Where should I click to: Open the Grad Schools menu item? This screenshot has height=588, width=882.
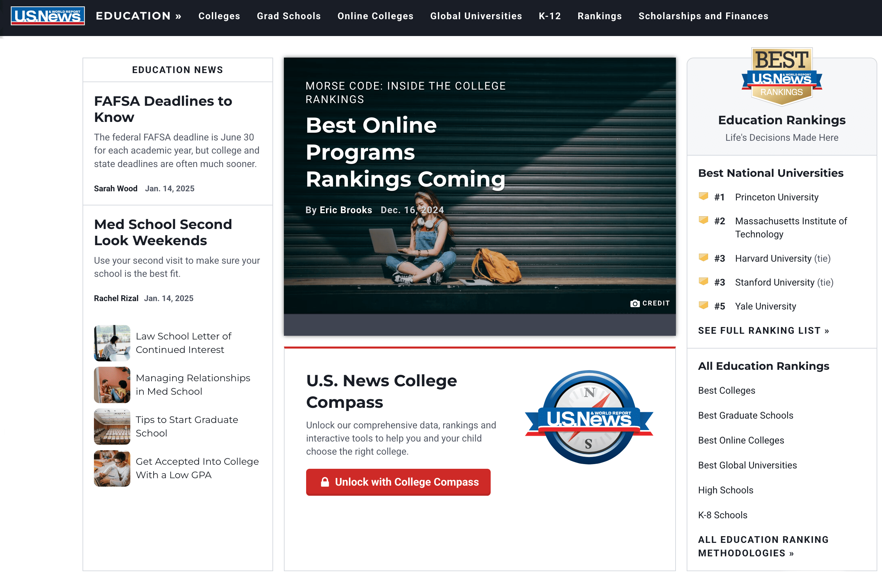[289, 16]
